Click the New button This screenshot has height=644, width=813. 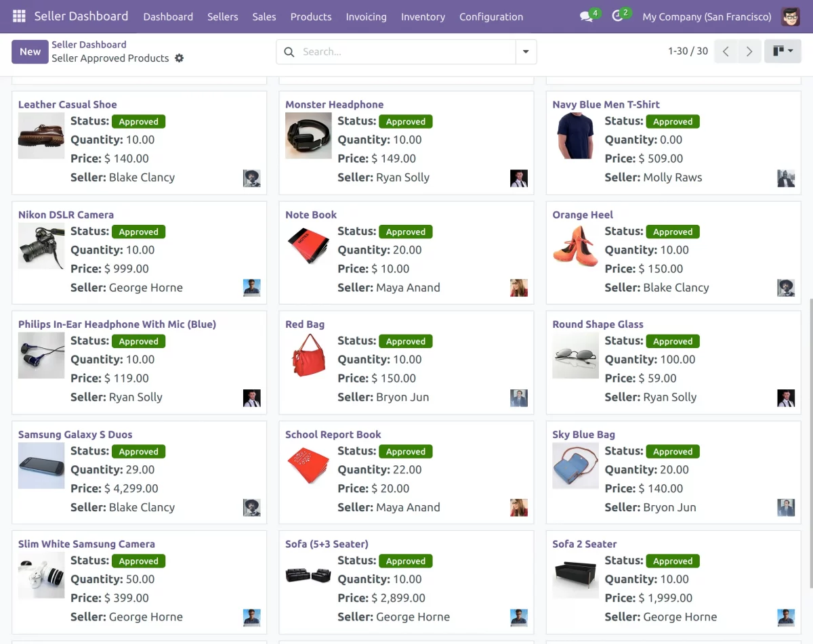tap(30, 51)
